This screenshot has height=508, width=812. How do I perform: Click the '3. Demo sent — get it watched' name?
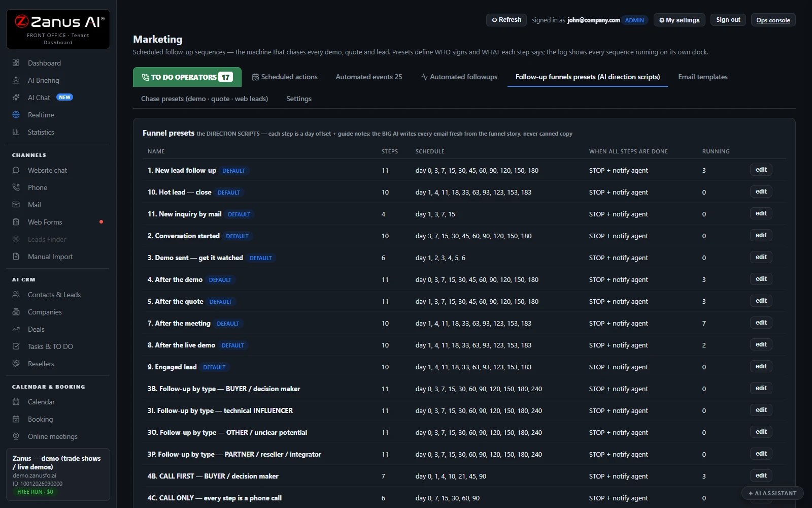(x=195, y=258)
